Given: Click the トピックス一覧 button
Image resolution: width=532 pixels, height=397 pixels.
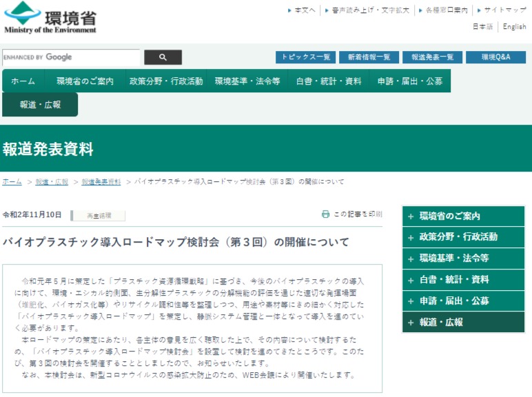Looking at the screenshot, I should [x=305, y=57].
